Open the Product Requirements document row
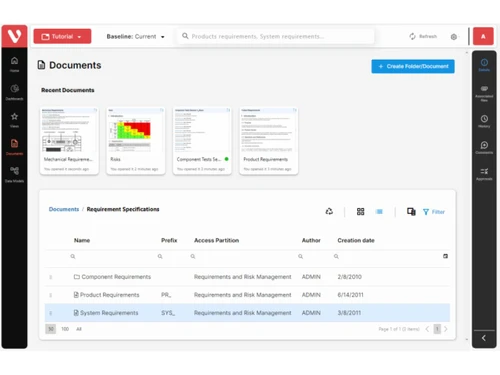The height and width of the screenshot is (375, 500). pyautogui.click(x=247, y=295)
